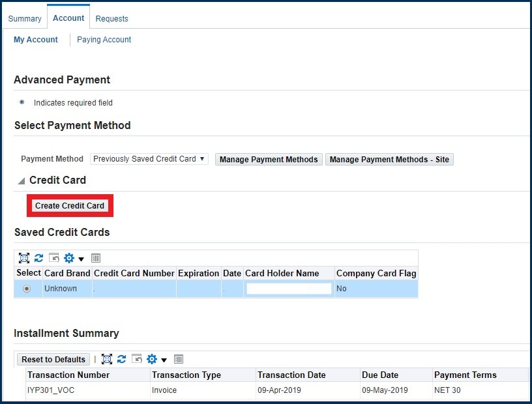Screen dimensions: 532x404
Task: Open gear settings dropdown in Saved Credit Cards toolbar
Action: tap(72, 259)
